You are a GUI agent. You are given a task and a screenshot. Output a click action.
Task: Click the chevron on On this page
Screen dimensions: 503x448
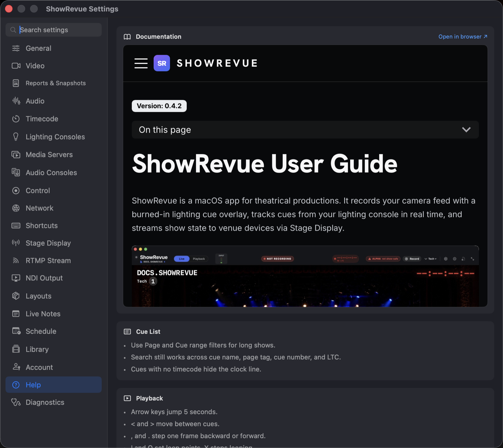(466, 130)
